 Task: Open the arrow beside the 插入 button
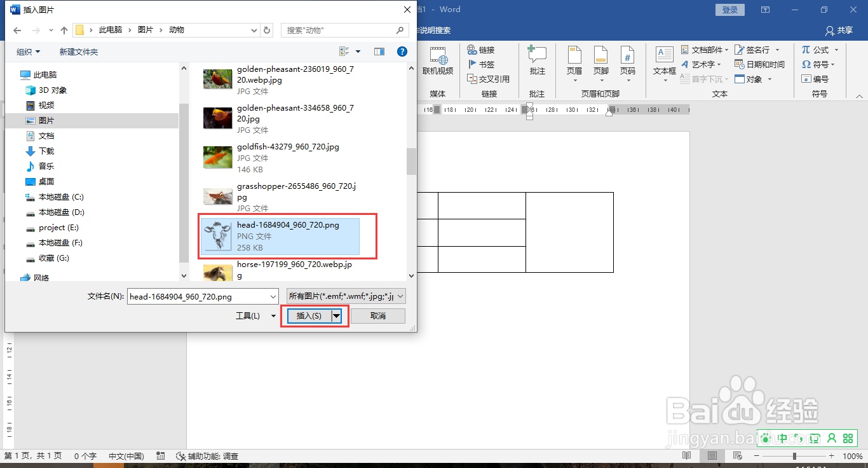[x=336, y=316]
